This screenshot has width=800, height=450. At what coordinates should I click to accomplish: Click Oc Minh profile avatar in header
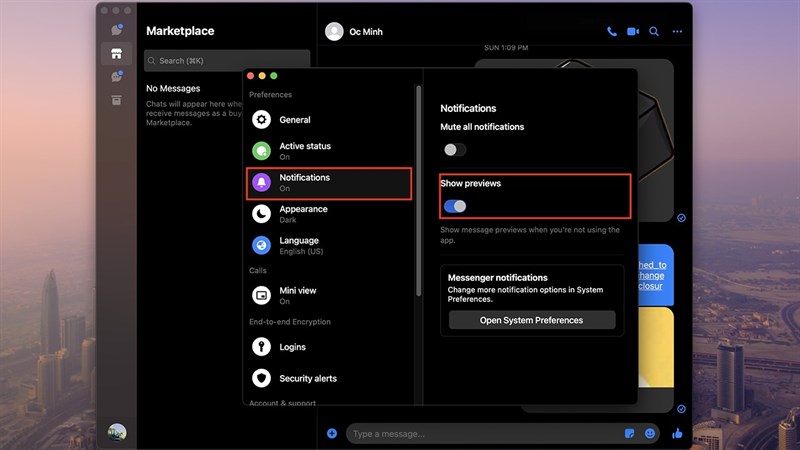click(334, 32)
